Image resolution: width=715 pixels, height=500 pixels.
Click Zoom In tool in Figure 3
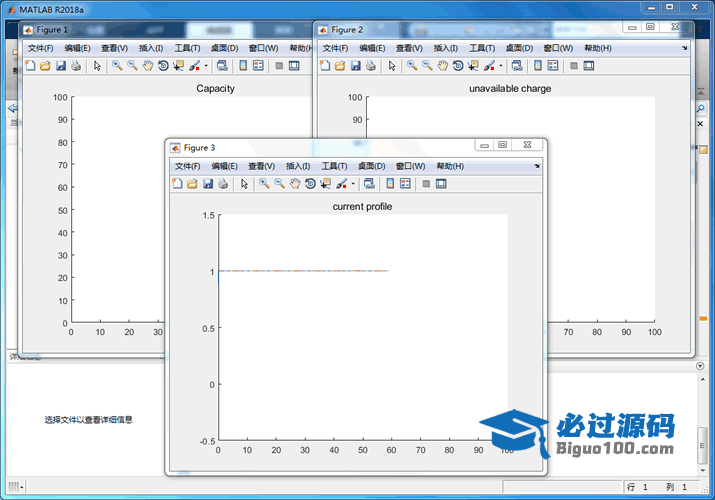coord(264,184)
